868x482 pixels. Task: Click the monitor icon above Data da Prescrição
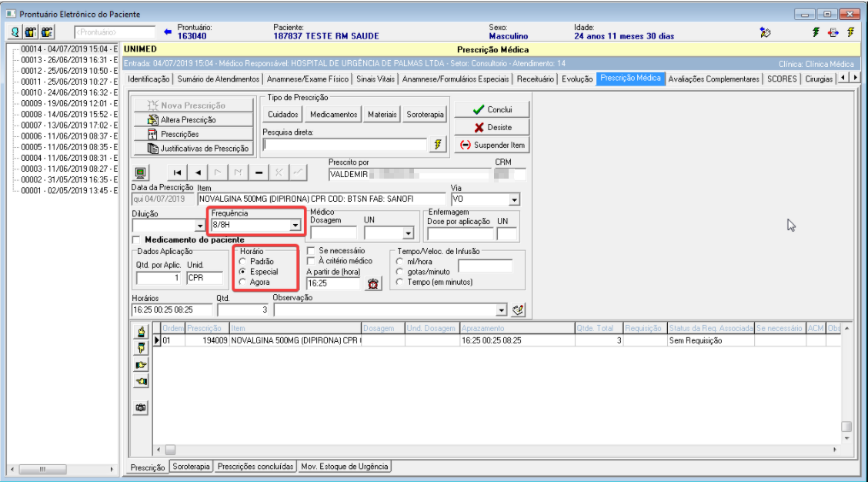pyautogui.click(x=140, y=172)
